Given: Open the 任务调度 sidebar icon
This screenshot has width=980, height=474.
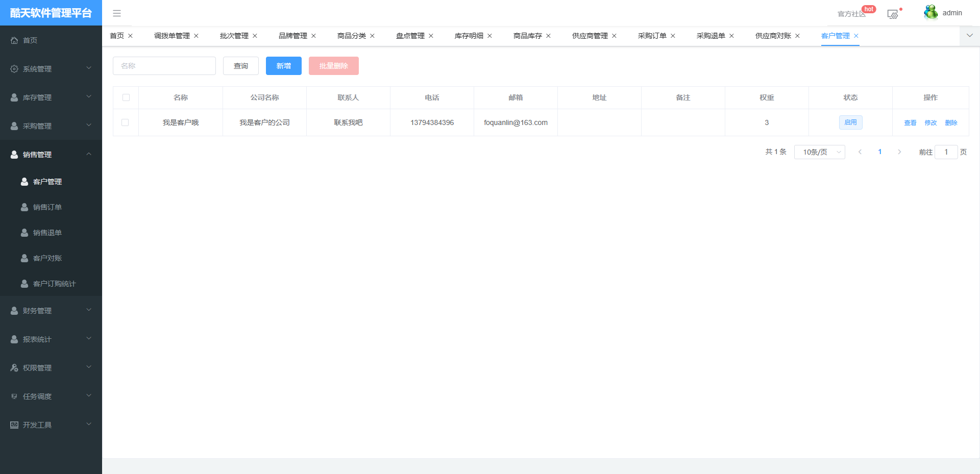Looking at the screenshot, I should pos(14,396).
